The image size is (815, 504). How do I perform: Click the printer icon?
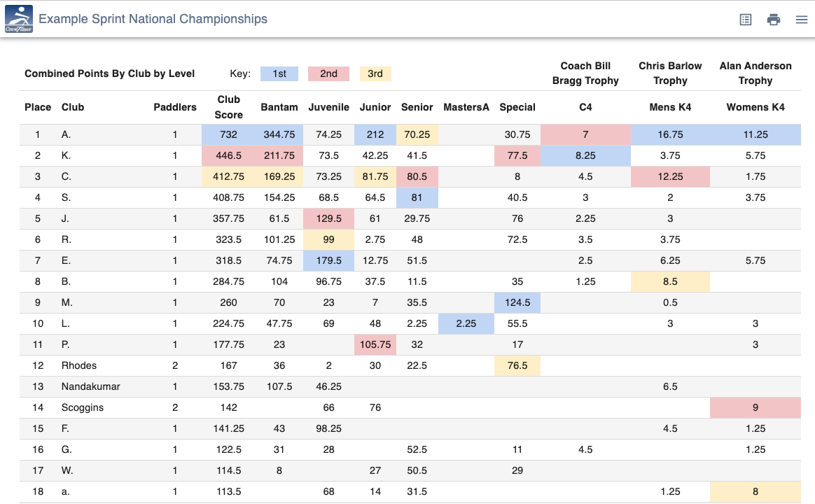coord(774,20)
